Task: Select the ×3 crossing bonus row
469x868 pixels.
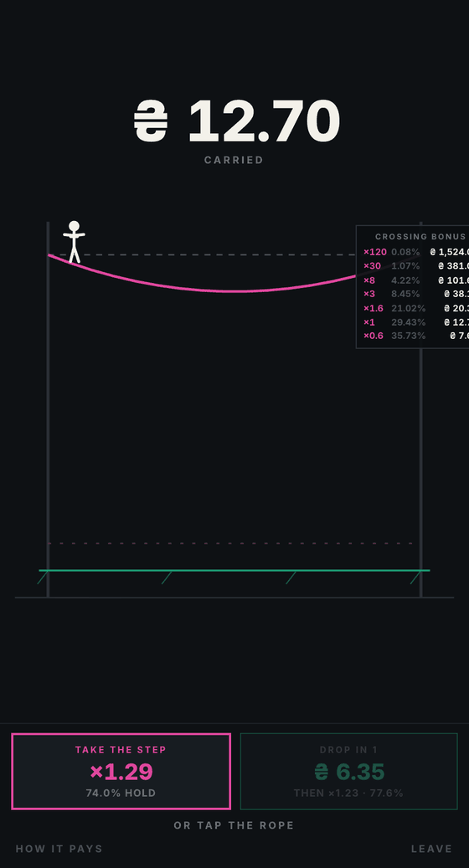Action: (416, 294)
